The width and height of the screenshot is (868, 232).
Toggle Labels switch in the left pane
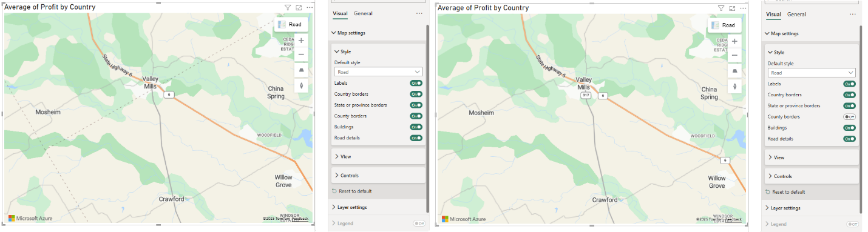(416, 83)
